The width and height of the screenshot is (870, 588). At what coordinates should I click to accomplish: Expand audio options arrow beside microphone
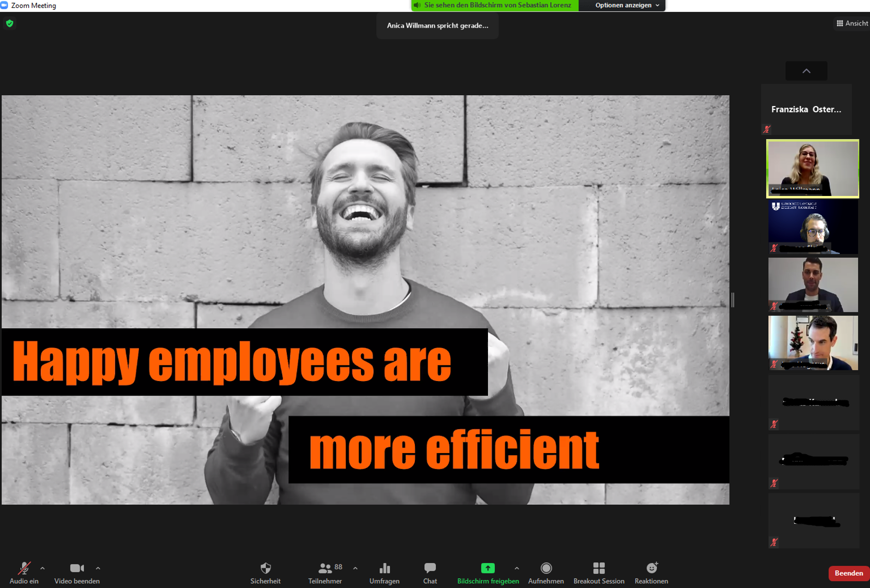(42, 568)
